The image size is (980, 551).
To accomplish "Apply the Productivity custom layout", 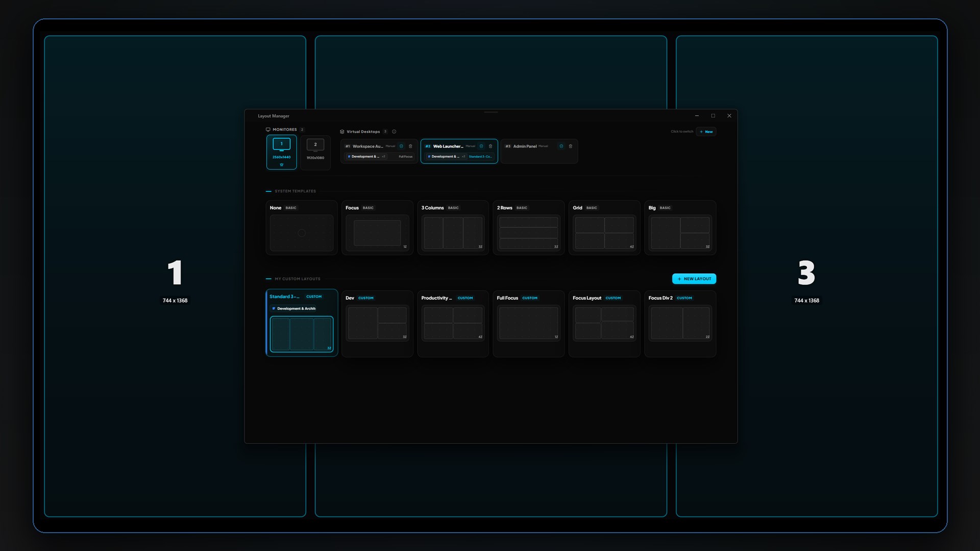I will pos(453,323).
